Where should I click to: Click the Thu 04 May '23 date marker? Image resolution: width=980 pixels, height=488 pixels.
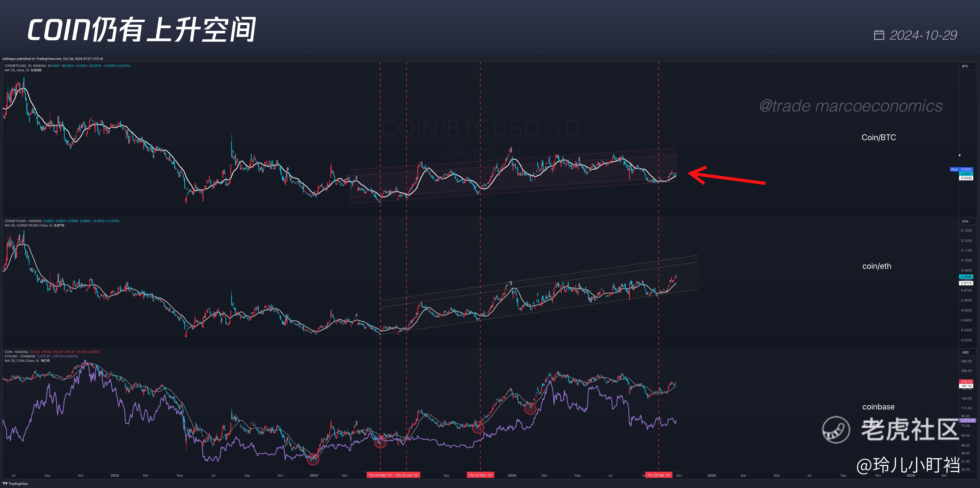(x=380, y=475)
